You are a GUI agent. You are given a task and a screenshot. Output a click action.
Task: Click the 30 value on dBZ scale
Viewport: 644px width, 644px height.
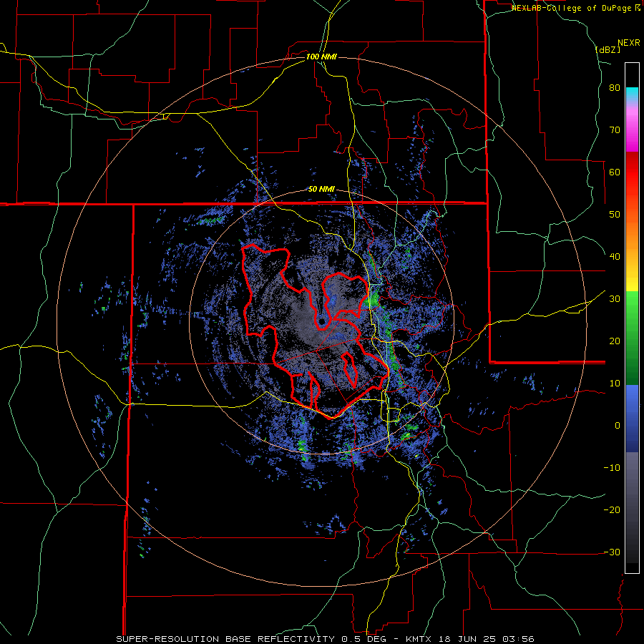coord(615,299)
